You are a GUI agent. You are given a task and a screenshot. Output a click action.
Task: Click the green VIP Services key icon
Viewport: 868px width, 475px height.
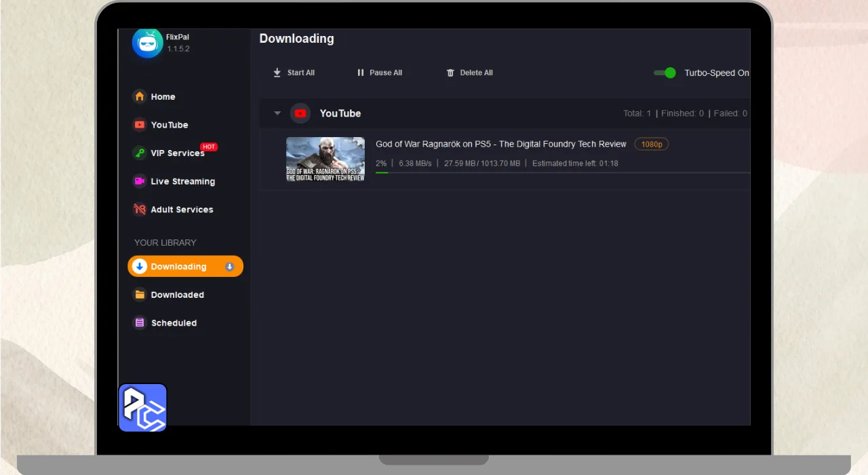(140, 153)
